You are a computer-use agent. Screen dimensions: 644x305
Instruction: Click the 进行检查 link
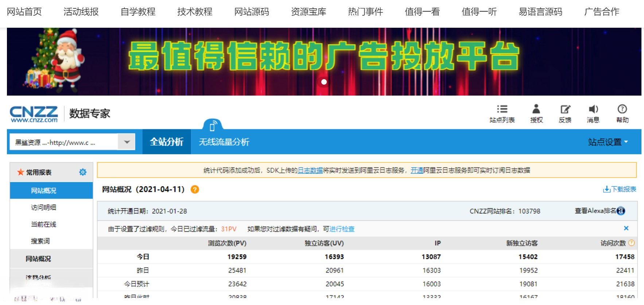click(x=342, y=229)
